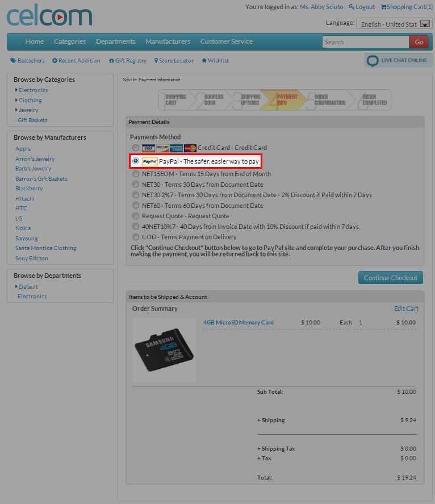Open Bestsellers tag icon link
The height and width of the screenshot is (504, 435).
coord(12,61)
